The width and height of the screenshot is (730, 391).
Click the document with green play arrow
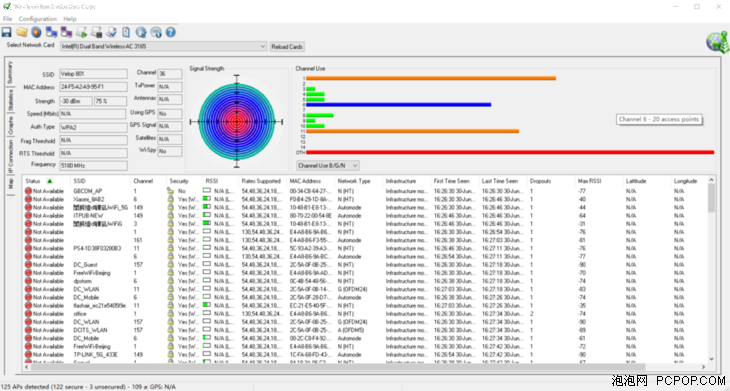coord(81,32)
